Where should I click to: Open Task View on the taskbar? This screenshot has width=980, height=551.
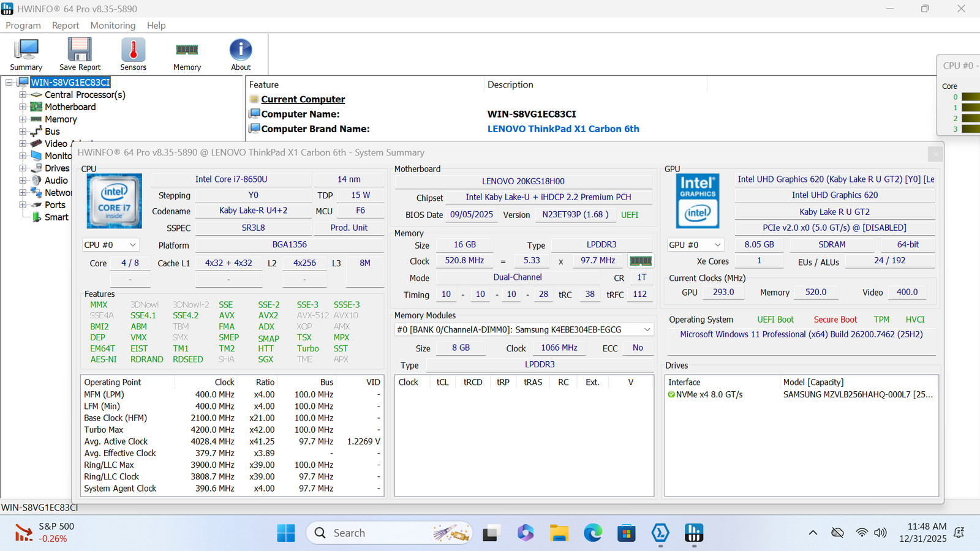pyautogui.click(x=490, y=533)
